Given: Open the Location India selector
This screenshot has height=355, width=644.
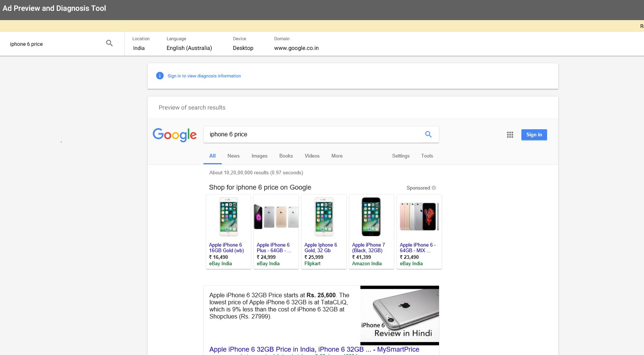Looking at the screenshot, I should 141,44.
